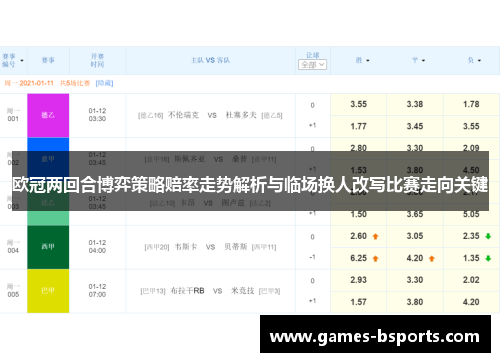Select the 1.50 odds cell in match 003

coord(358,214)
